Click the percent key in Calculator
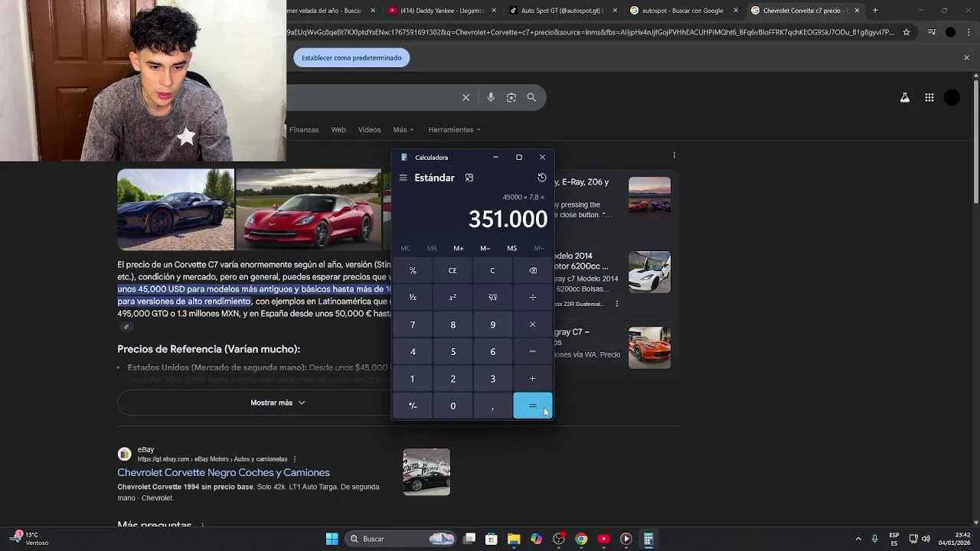The height and width of the screenshot is (551, 980). pos(413,270)
